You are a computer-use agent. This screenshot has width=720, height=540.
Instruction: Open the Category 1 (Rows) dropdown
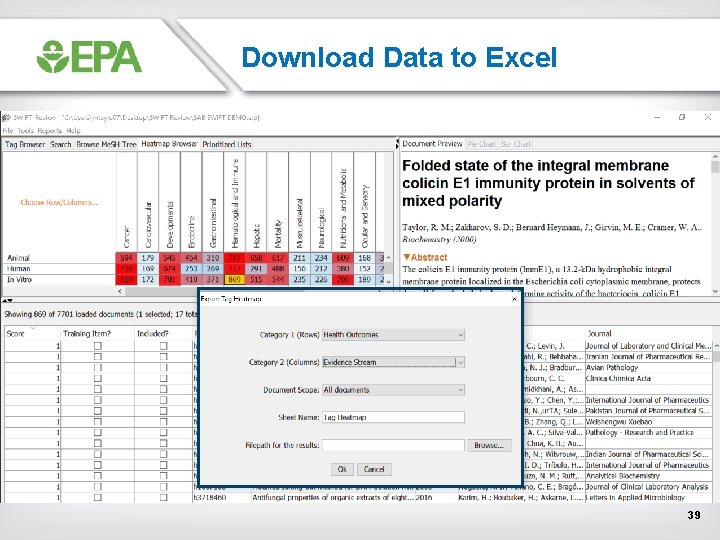(x=394, y=335)
